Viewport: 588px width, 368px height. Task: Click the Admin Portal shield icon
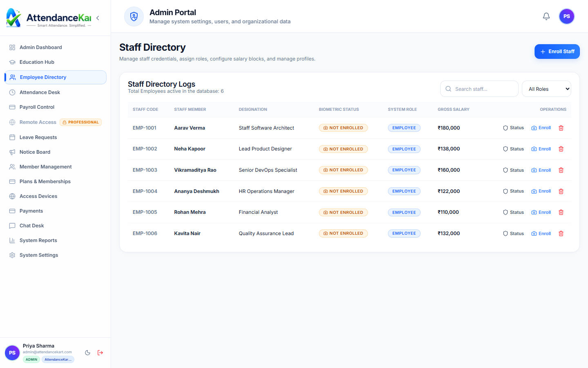(x=134, y=16)
